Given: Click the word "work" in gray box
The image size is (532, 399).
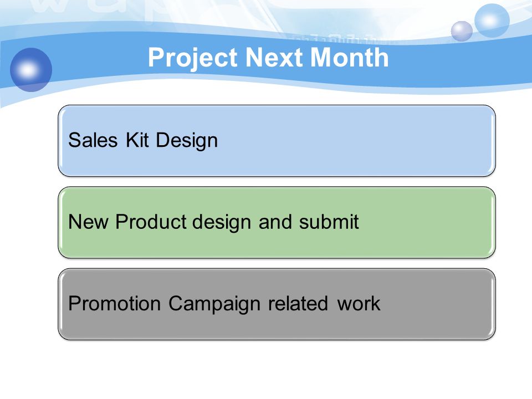Looking at the screenshot, I should point(359,303).
